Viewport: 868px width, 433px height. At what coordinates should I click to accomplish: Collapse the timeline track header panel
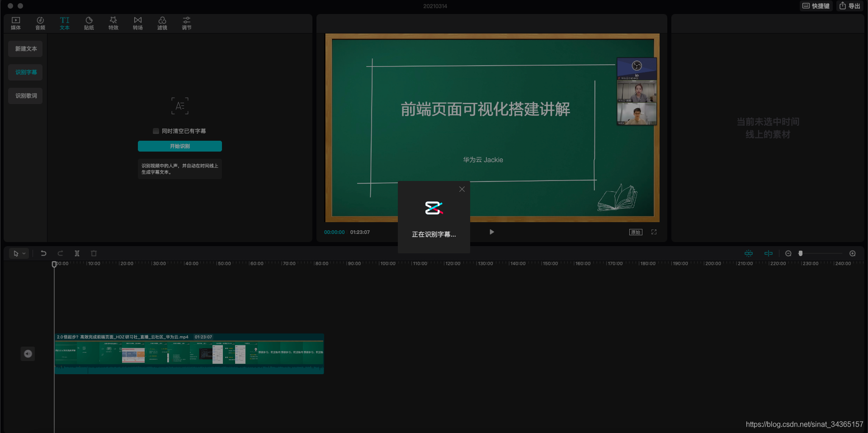click(28, 354)
